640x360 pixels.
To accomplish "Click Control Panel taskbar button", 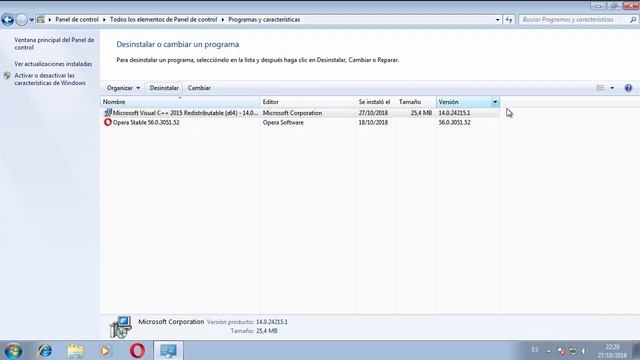I will tap(168, 351).
